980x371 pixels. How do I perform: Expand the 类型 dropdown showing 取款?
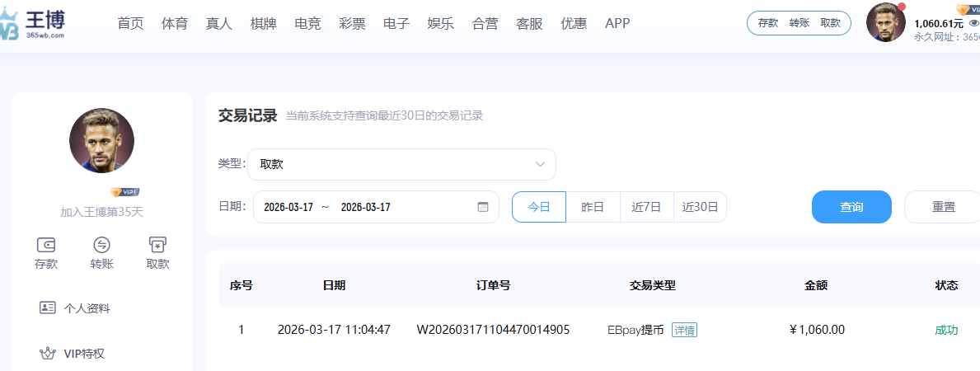point(401,164)
